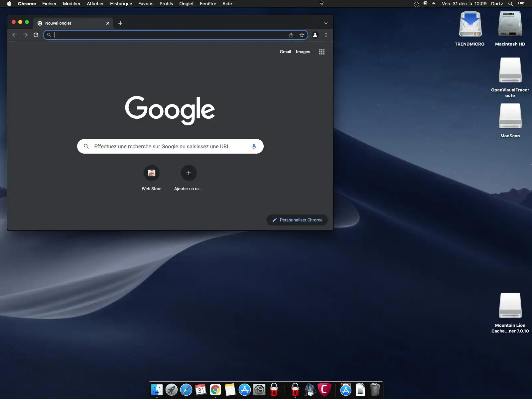Viewport: 532px width, 399px height.
Task: Click the red padlock beside System Preferences
Action: [274, 390]
